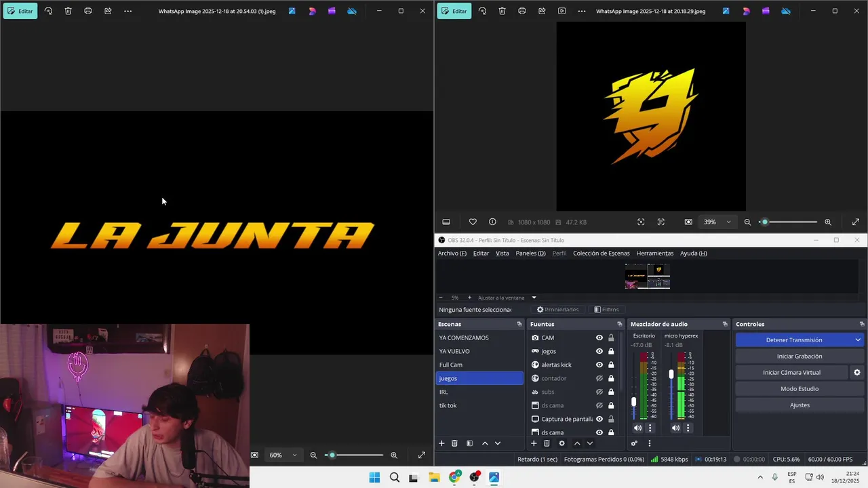Add logo image to favorites with heart icon
868x488 pixels.
point(473,222)
